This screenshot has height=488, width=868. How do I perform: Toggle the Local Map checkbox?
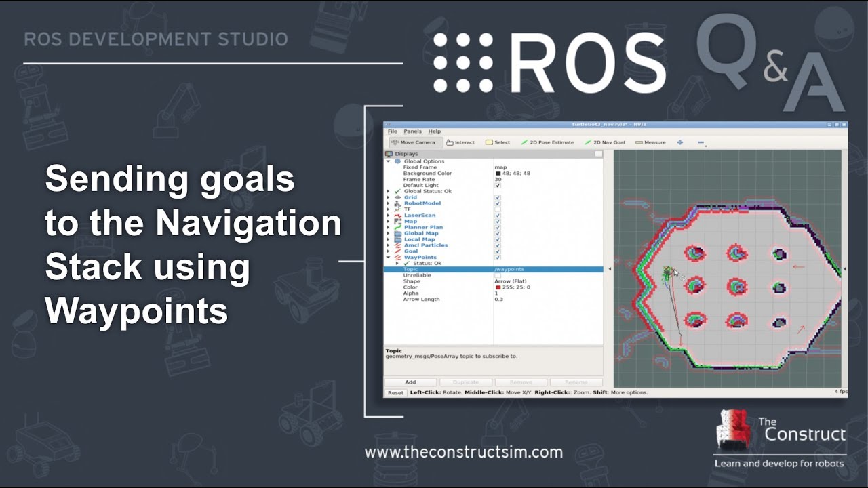pos(498,239)
